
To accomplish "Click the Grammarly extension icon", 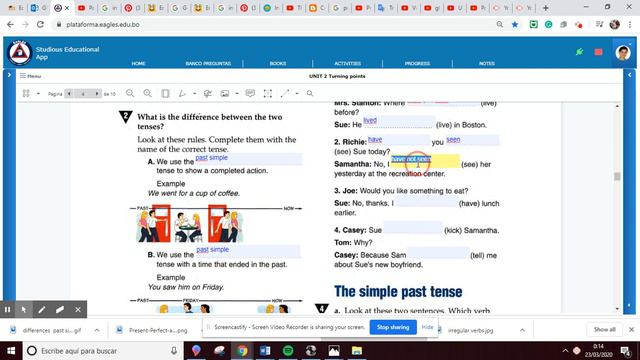I will [x=549, y=24].
